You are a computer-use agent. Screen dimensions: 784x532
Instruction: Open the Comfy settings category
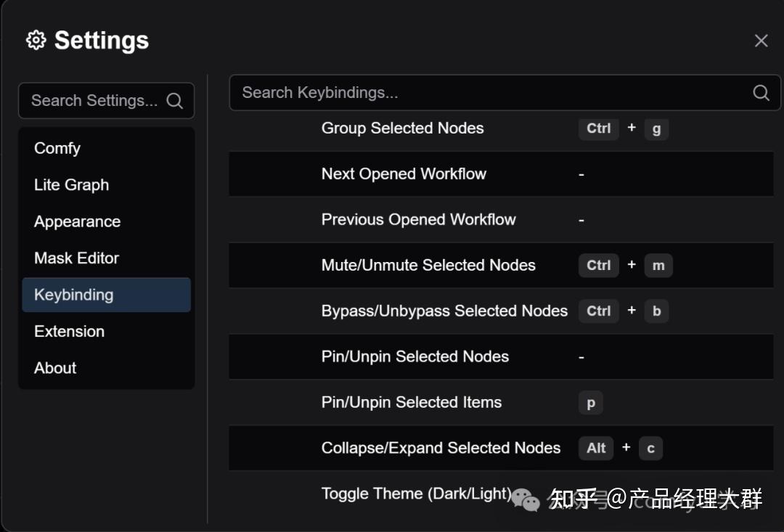[x=57, y=148]
